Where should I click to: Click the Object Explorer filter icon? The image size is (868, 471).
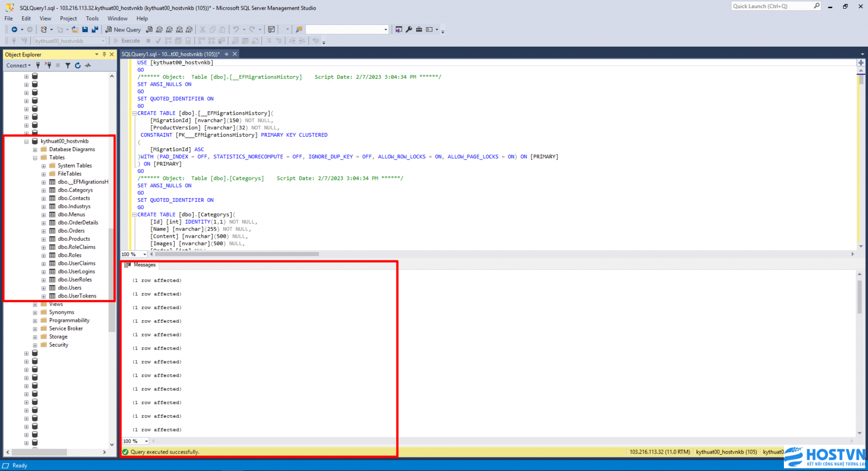coord(68,66)
